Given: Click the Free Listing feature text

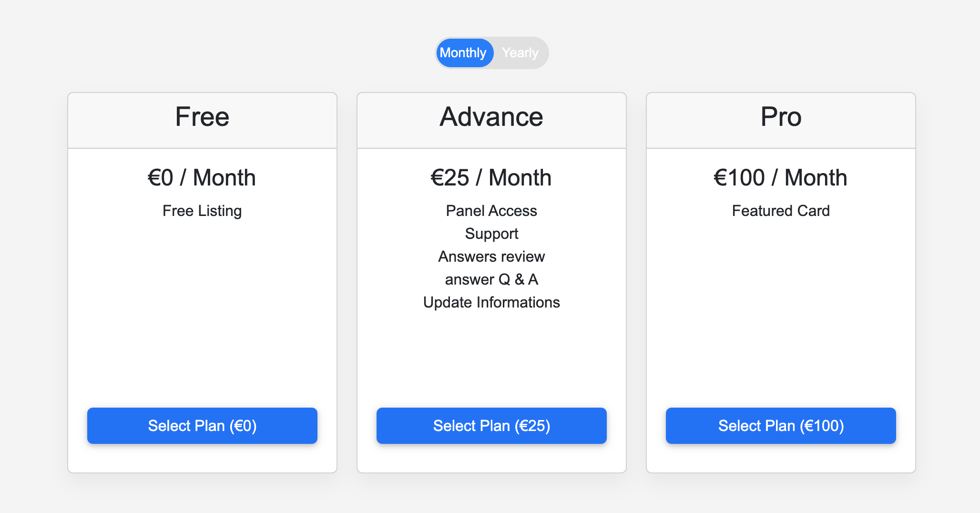Looking at the screenshot, I should 202,211.
